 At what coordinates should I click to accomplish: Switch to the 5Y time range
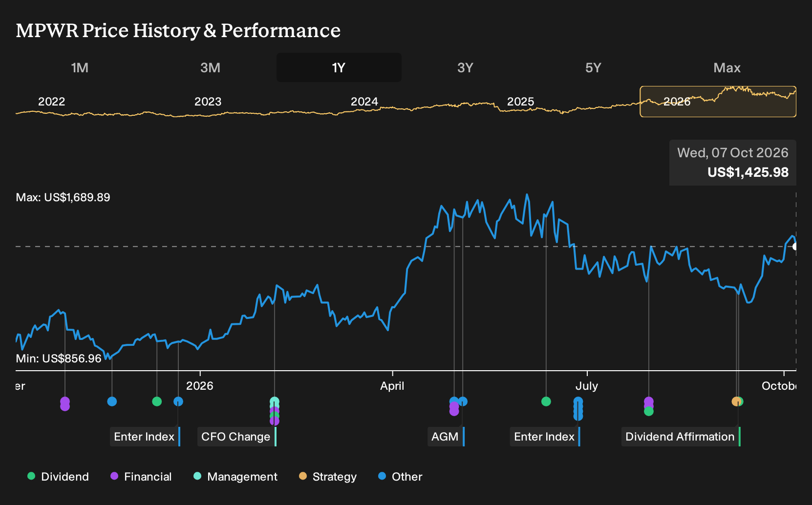click(x=593, y=67)
